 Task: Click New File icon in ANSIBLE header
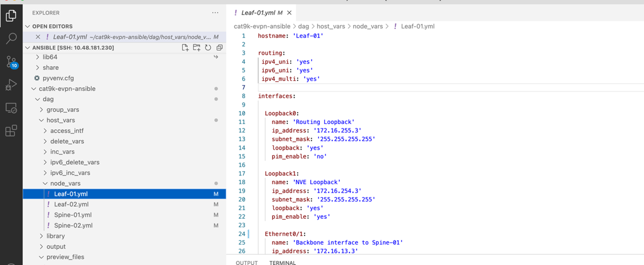coord(185,48)
